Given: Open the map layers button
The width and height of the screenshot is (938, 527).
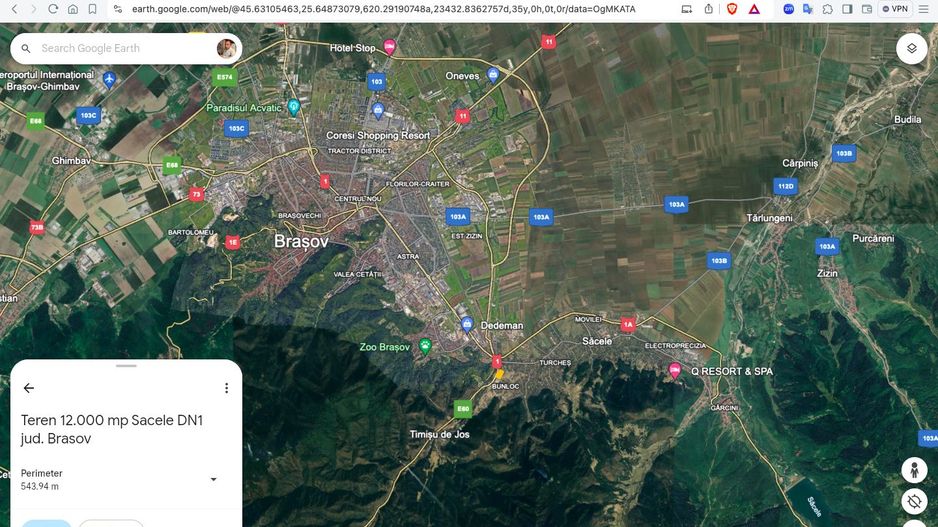Looking at the screenshot, I should coord(911,48).
